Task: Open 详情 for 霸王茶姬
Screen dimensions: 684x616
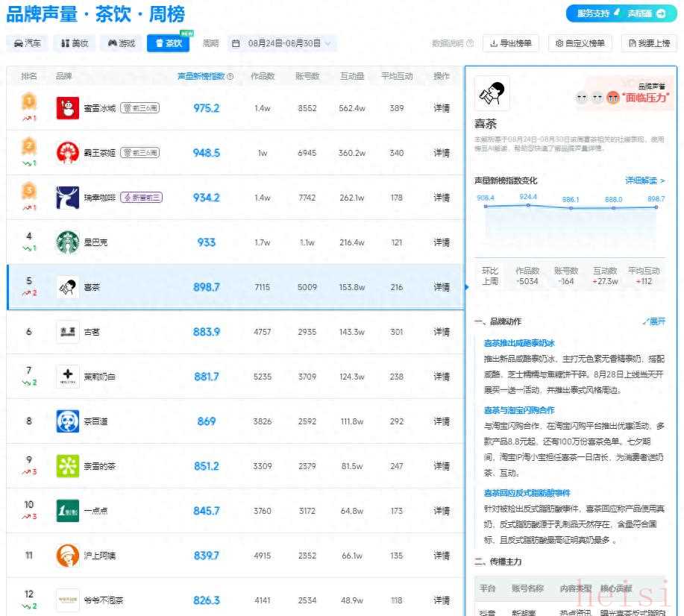Action: [442, 153]
